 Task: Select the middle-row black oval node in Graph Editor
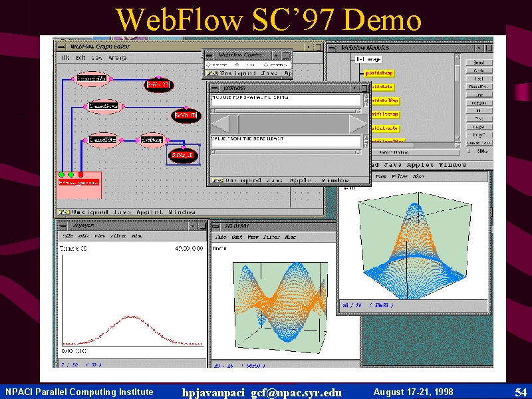pyautogui.click(x=186, y=115)
